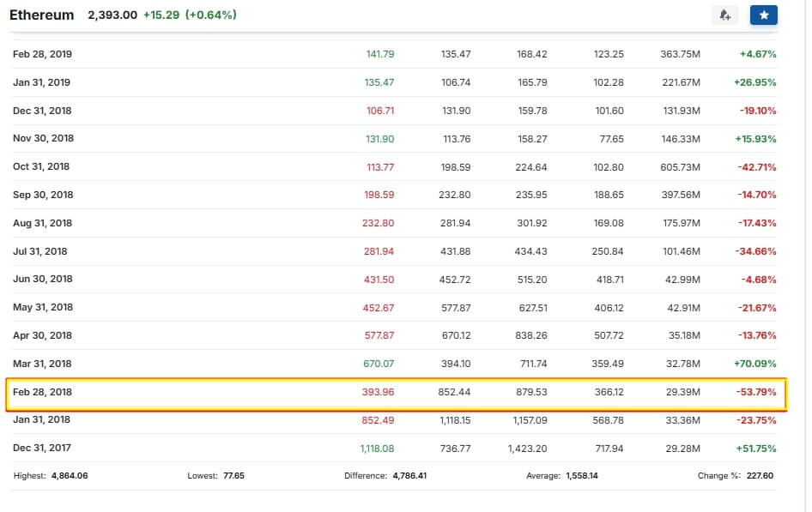Select the Feb 28, 2019 row date
The height and width of the screenshot is (512, 812).
coord(42,54)
